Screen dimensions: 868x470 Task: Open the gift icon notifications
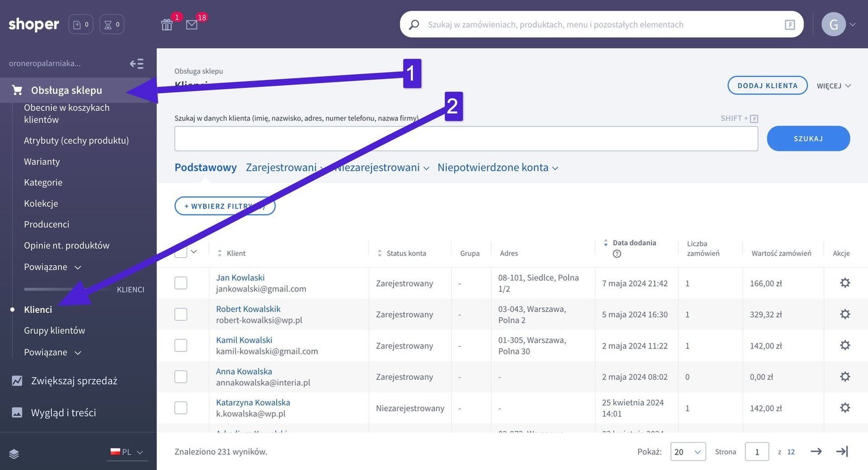(167, 25)
